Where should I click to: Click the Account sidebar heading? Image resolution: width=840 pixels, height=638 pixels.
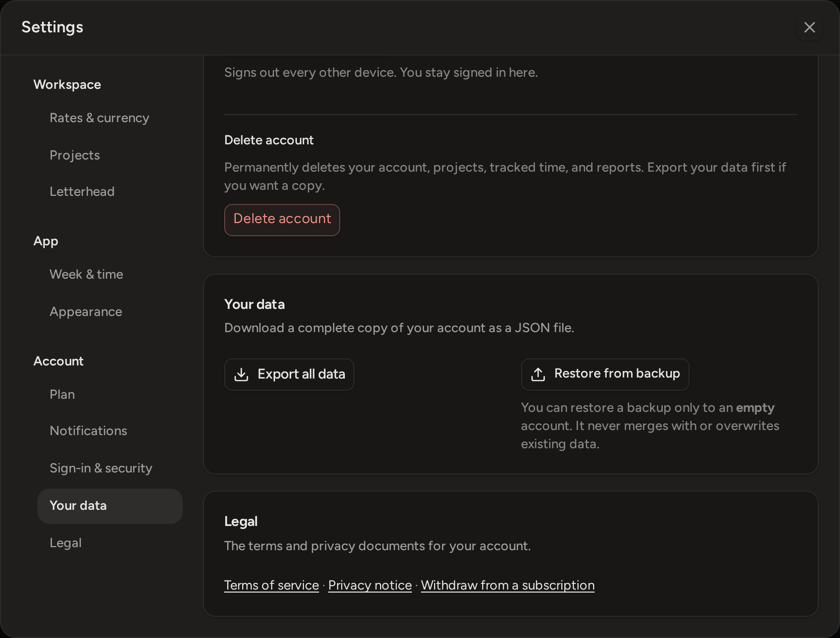(x=59, y=361)
